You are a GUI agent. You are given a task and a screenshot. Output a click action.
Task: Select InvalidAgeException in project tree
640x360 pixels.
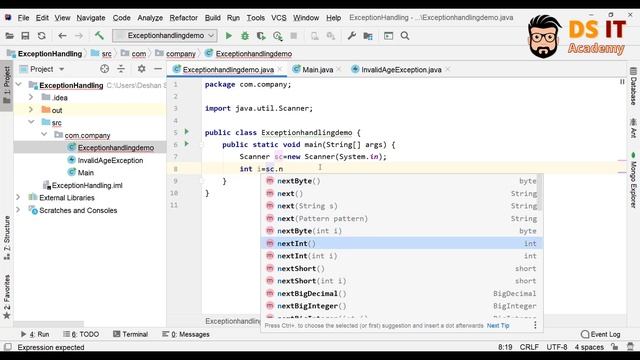tap(110, 160)
